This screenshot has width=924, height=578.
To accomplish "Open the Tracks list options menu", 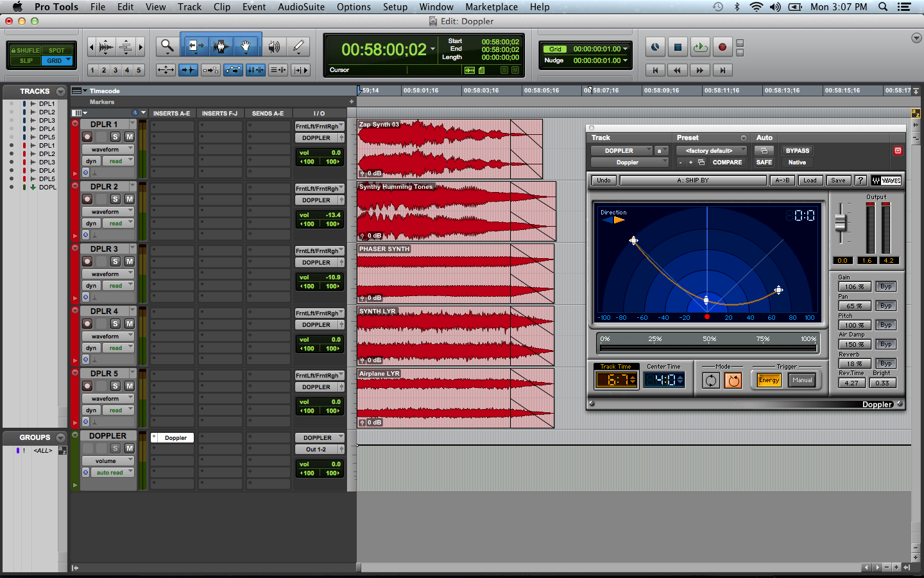I will [x=60, y=91].
